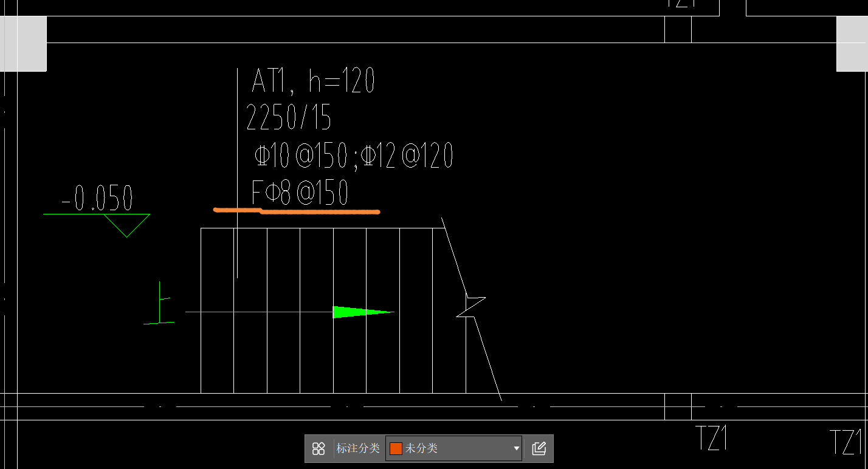This screenshot has width=868, height=469.
Task: Click the break line zigzag symbol
Action: pos(470,307)
